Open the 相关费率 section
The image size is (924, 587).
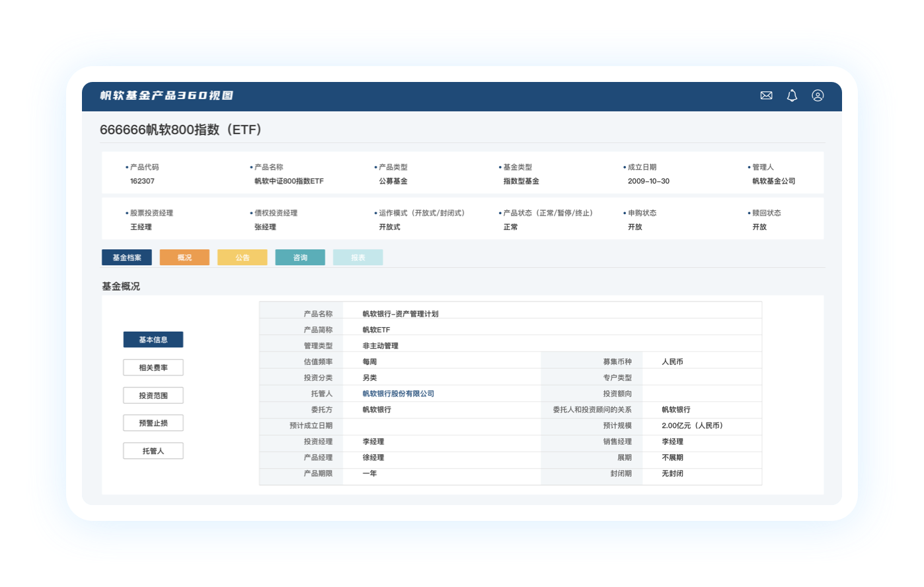point(153,368)
